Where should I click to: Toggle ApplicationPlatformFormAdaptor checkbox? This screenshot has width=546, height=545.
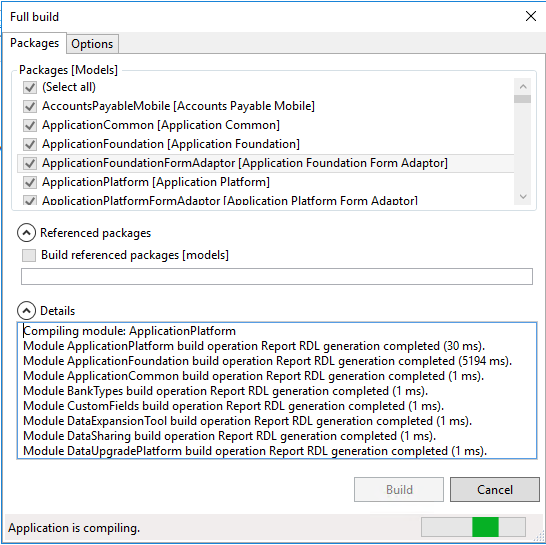30,200
